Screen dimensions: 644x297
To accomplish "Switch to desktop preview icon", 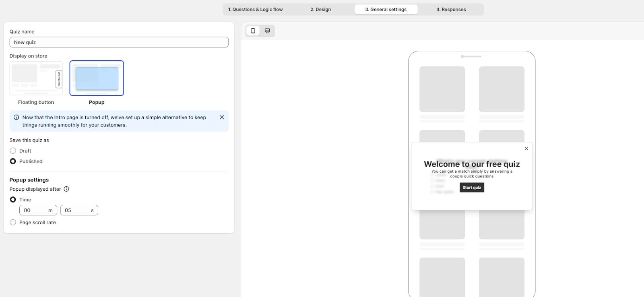I will 267,31.
